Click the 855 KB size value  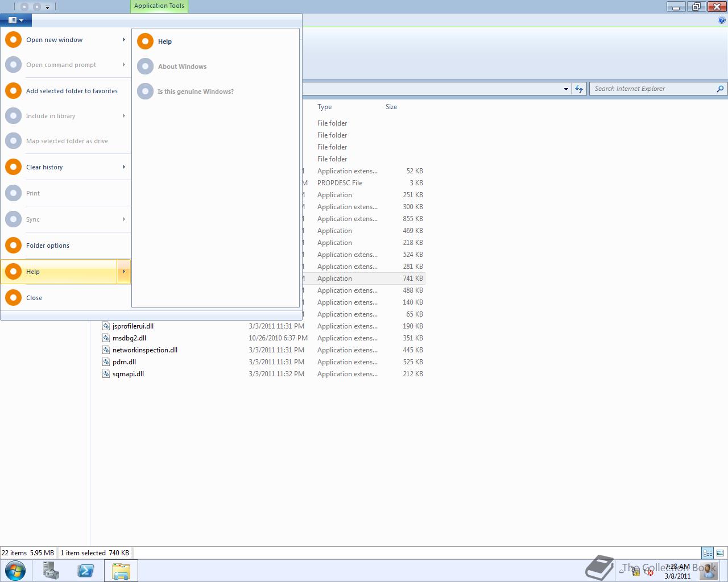413,219
